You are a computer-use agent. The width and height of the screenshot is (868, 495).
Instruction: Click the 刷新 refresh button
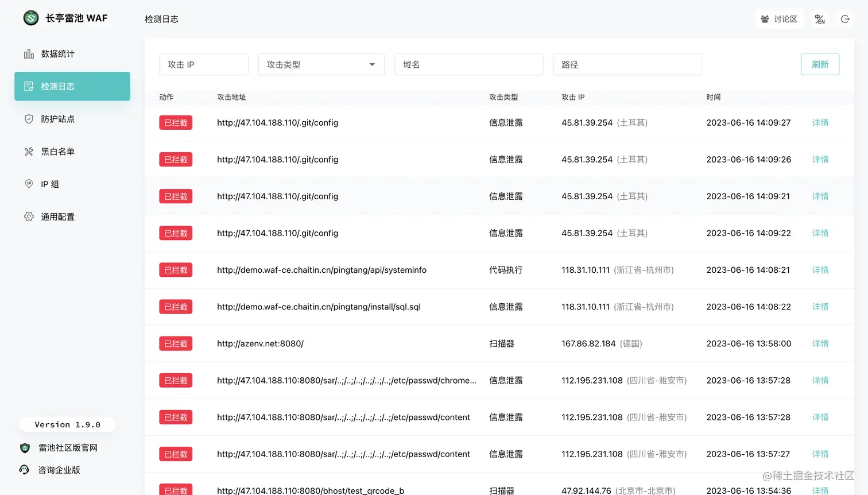point(820,64)
